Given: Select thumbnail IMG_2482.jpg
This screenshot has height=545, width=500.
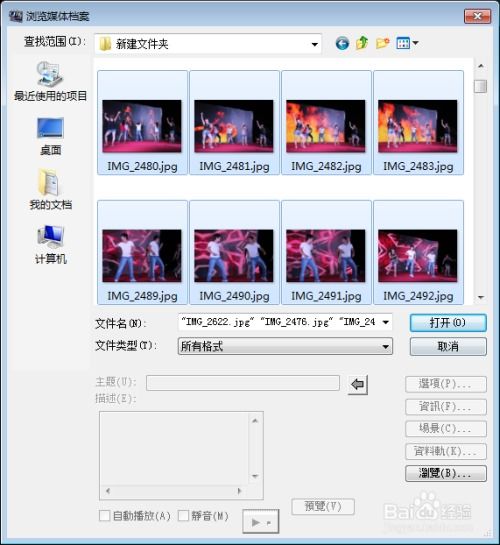Looking at the screenshot, I should pos(326,123).
